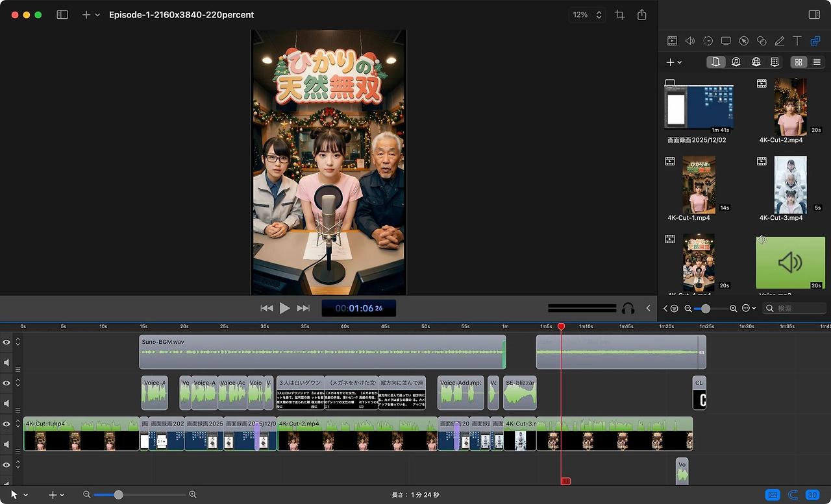Click the media library filter icon
The image size is (831, 504).
click(675, 309)
